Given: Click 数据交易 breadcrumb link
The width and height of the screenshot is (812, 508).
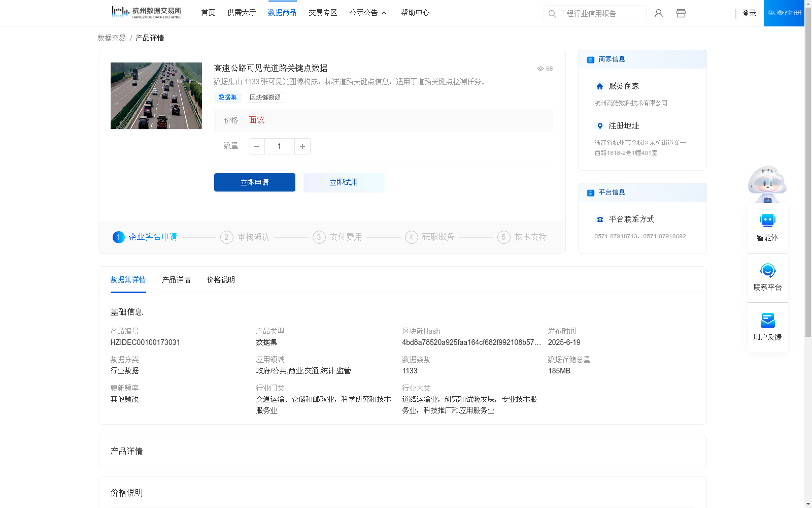Looking at the screenshot, I should pos(112,38).
